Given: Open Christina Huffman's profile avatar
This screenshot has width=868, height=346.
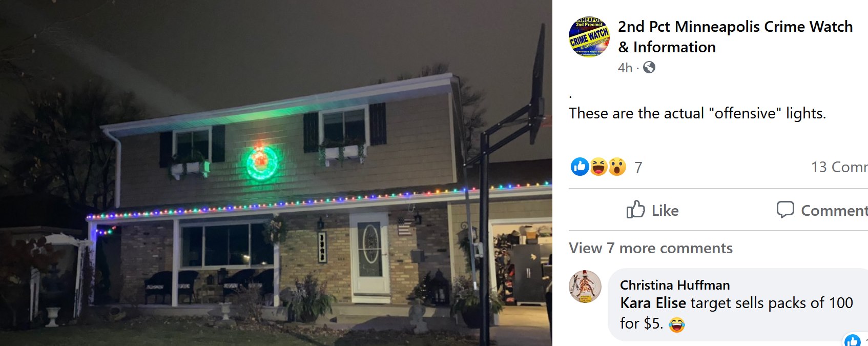Looking at the screenshot, I should 585,286.
